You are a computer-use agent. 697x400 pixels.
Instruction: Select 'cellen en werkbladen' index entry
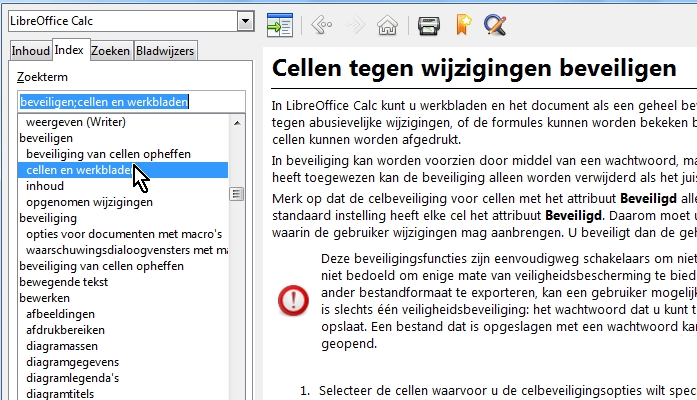(123, 170)
